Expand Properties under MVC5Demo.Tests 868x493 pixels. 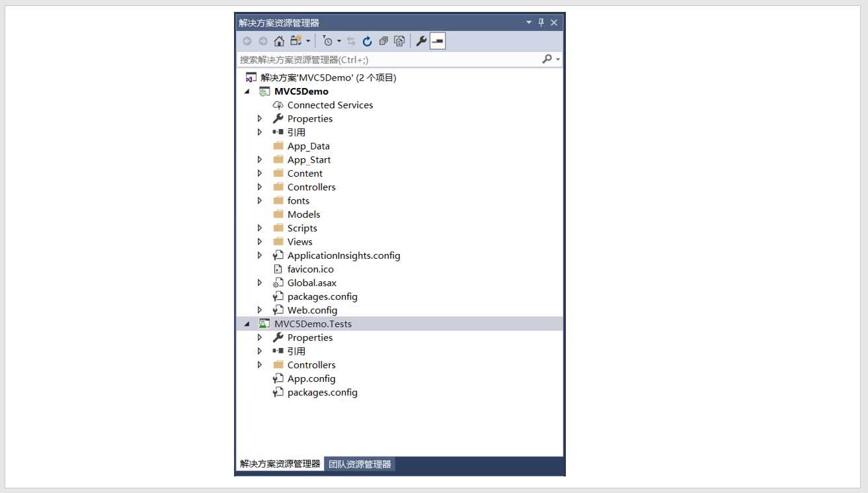coord(260,337)
